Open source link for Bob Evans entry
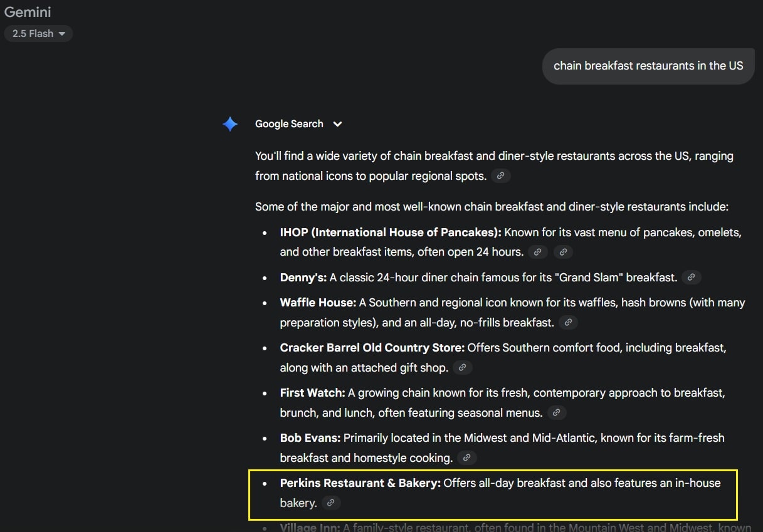This screenshot has height=532, width=763. (466, 458)
